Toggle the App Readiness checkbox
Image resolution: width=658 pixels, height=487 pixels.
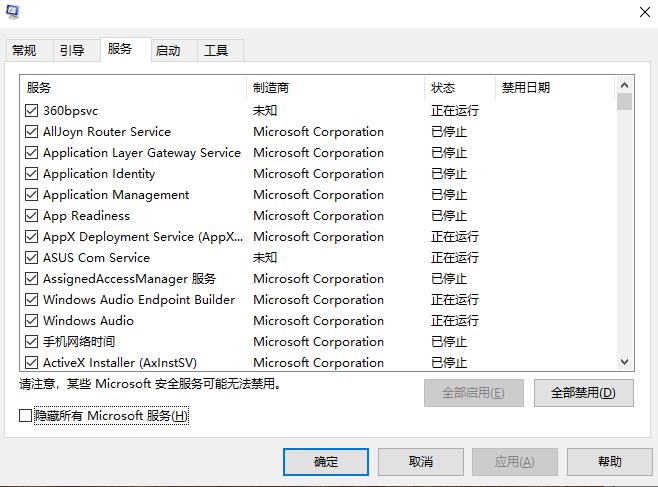31,216
